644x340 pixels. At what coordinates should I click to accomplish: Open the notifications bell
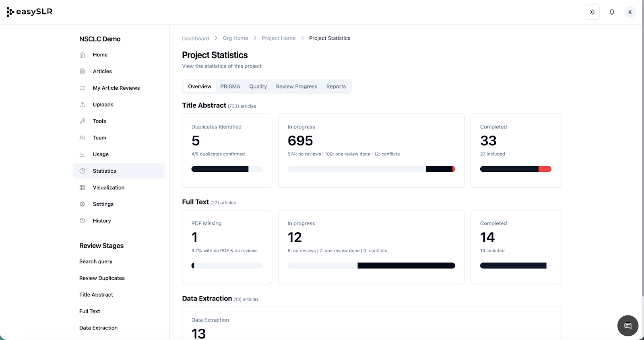tap(612, 12)
